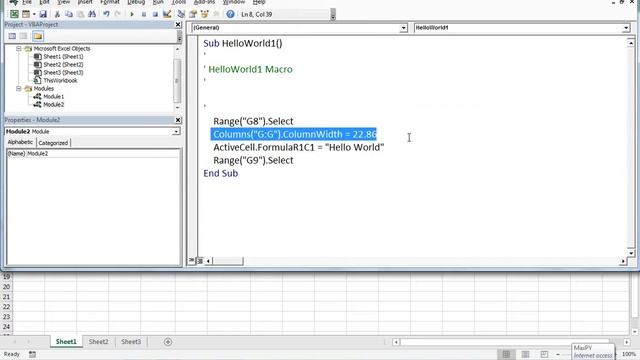Click the Save icon in VBA toolbar

coord(43,14)
